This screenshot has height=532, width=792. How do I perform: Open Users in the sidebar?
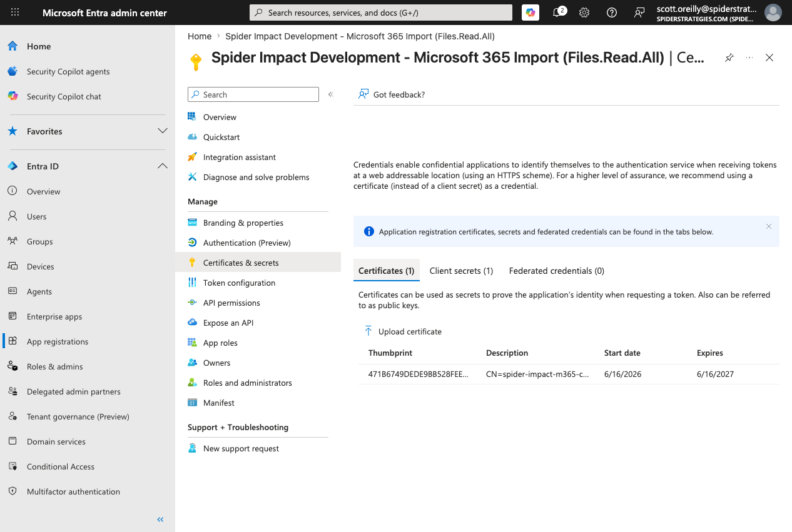37,216
